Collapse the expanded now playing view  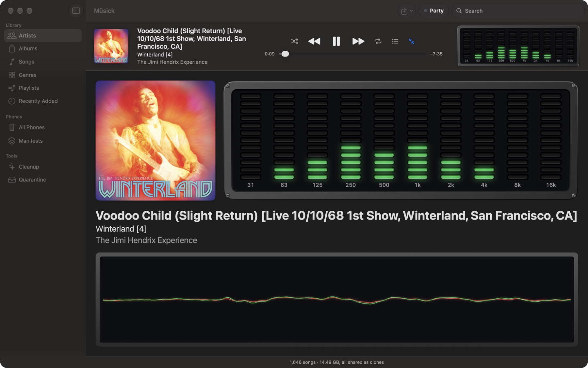tap(412, 41)
